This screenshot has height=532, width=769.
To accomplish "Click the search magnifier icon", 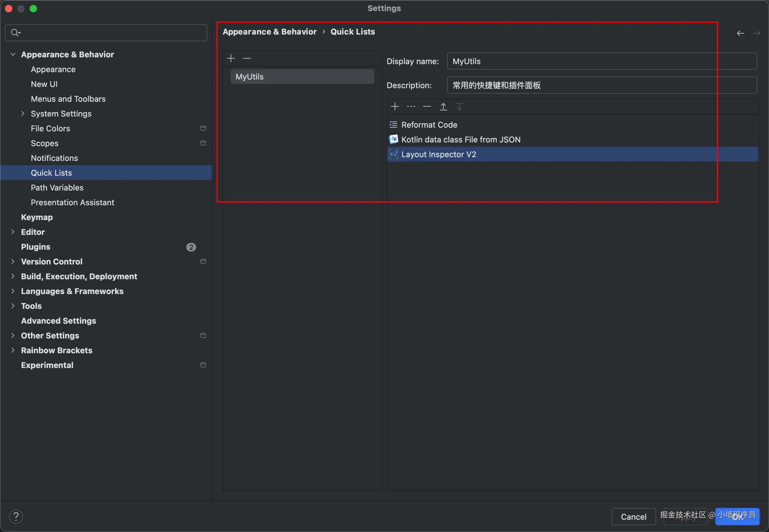I will 15,32.
